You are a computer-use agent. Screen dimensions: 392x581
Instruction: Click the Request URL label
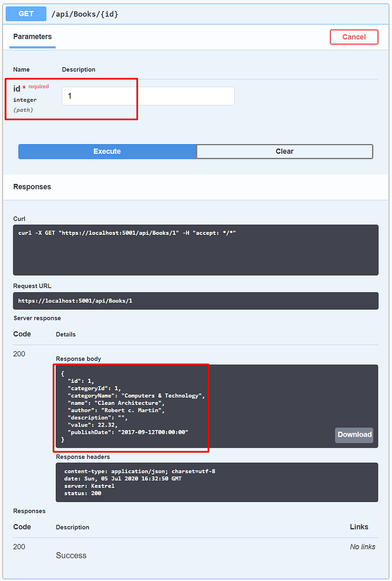click(32, 286)
